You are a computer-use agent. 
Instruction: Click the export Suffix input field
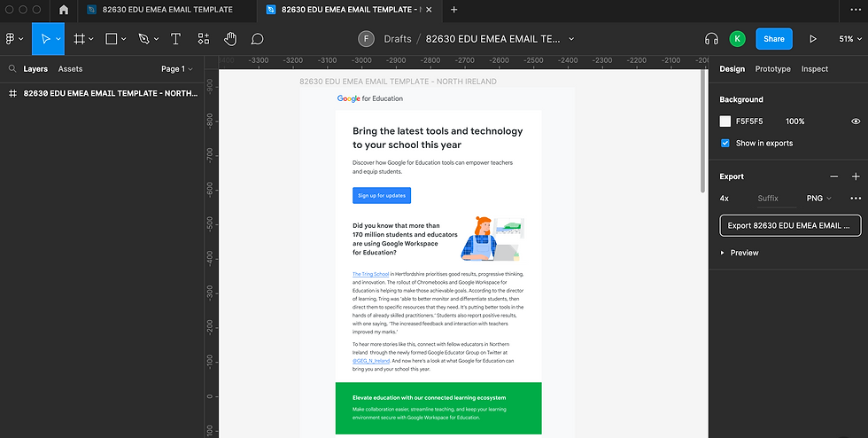click(777, 198)
